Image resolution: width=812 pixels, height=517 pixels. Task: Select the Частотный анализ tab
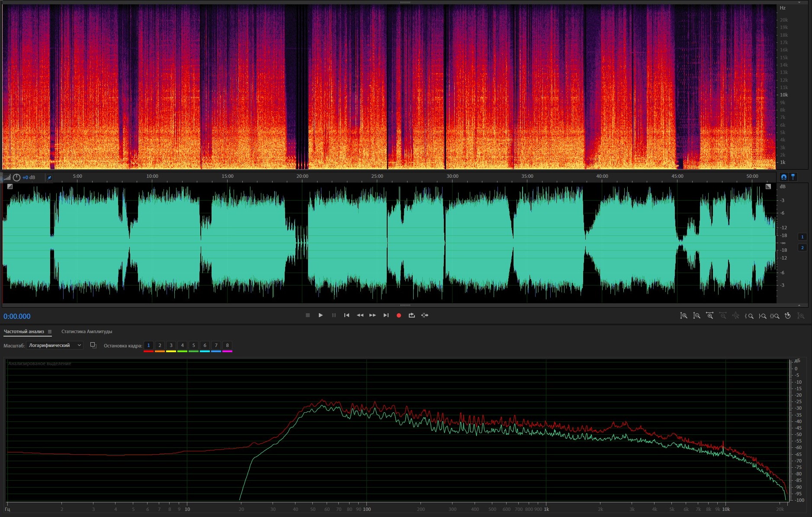[24, 332]
